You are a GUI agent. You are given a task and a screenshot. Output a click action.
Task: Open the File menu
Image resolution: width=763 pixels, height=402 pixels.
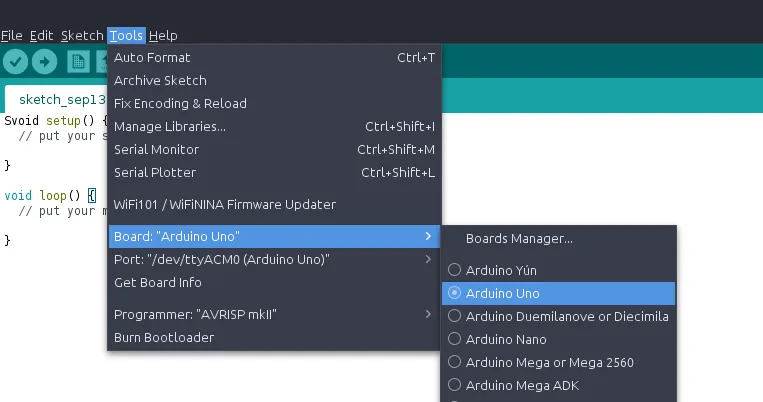[12, 35]
